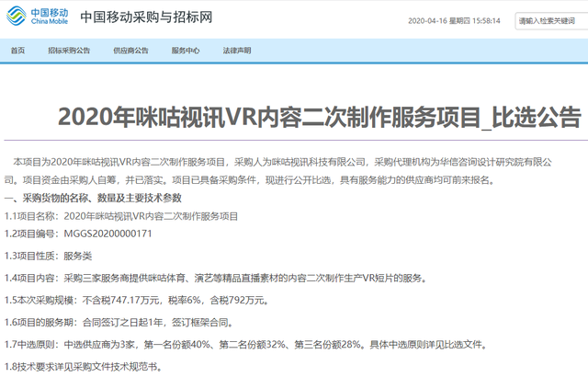The image size is (588, 377).
Task: Click the 1.7中选原则 line
Action: pyautogui.click(x=245, y=345)
